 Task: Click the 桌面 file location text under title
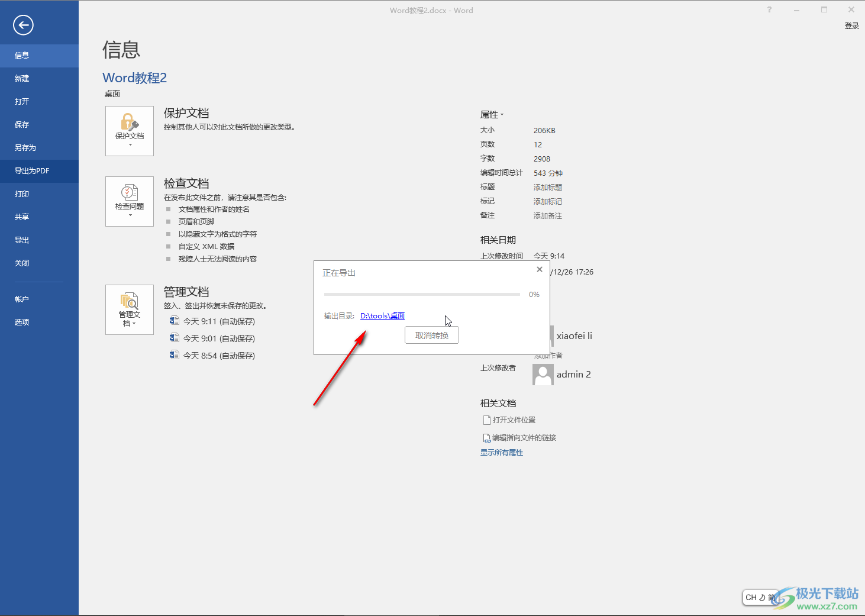pos(112,93)
